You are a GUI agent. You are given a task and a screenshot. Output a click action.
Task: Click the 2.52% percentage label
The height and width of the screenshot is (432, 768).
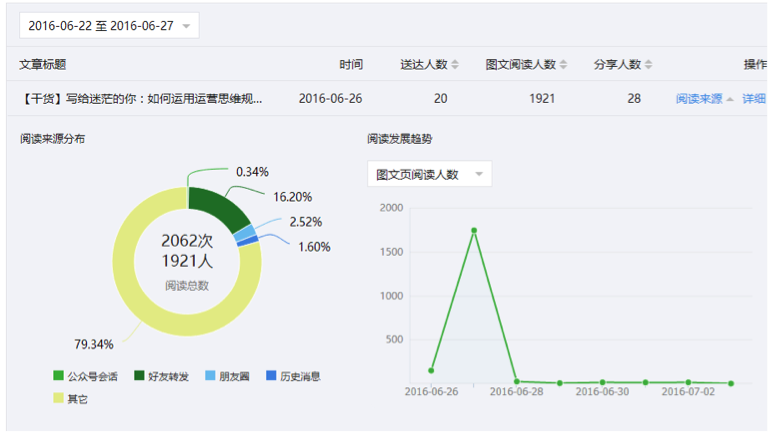[x=306, y=222]
